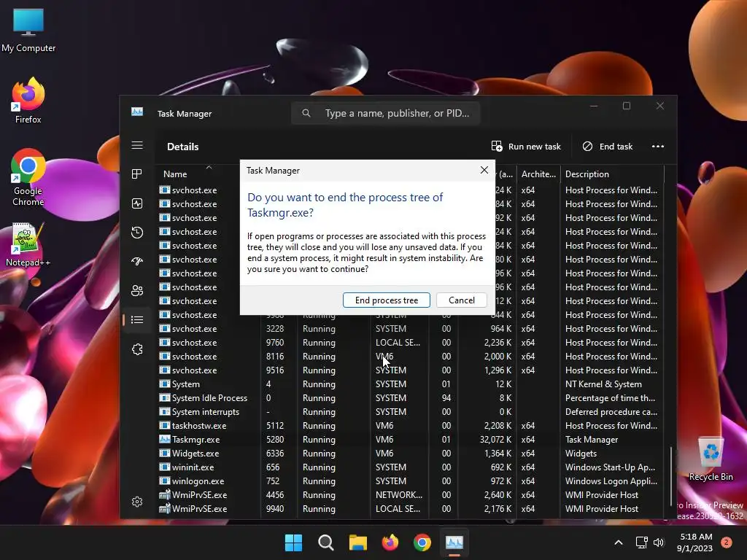747x560 pixels.
Task: Open the notification badge in taskbar
Action: pyautogui.click(x=727, y=542)
